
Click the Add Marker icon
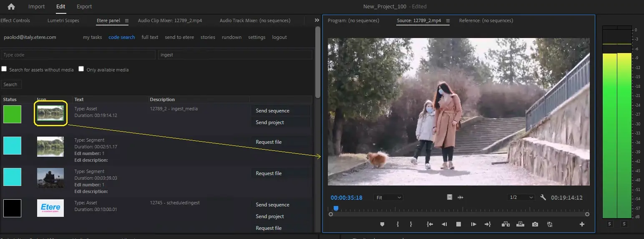coord(382,224)
